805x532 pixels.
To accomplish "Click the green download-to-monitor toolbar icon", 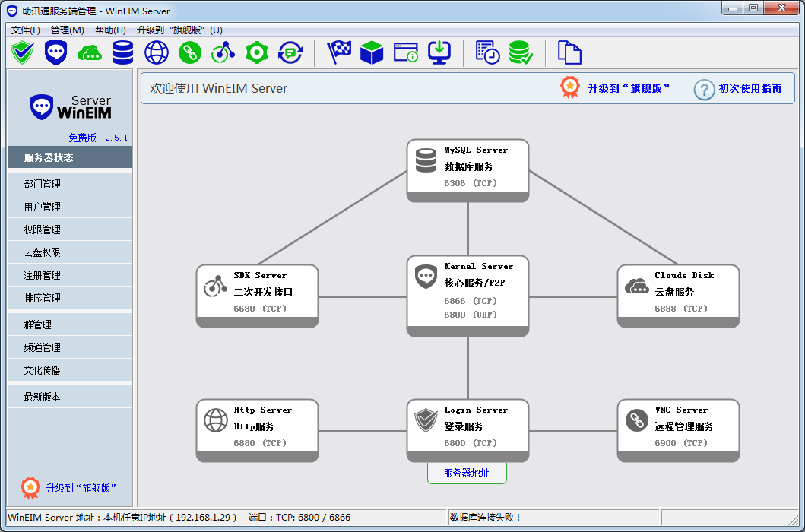I will point(439,52).
